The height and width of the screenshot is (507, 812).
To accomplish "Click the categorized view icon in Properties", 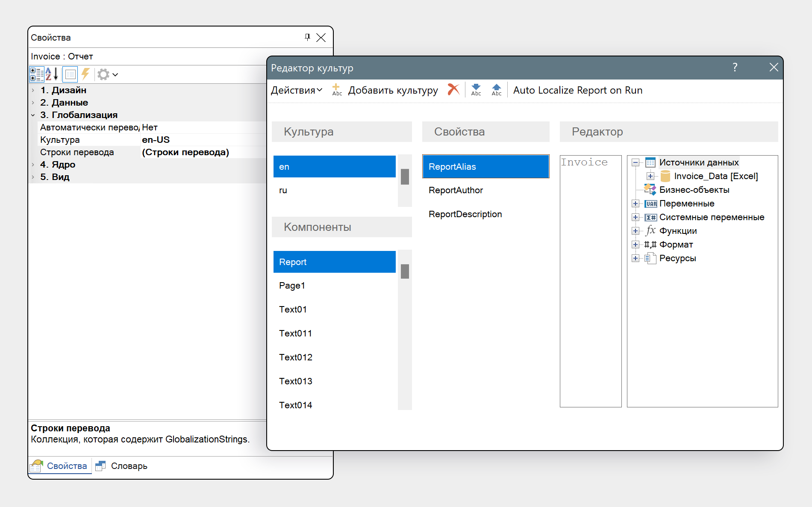I will [37, 74].
